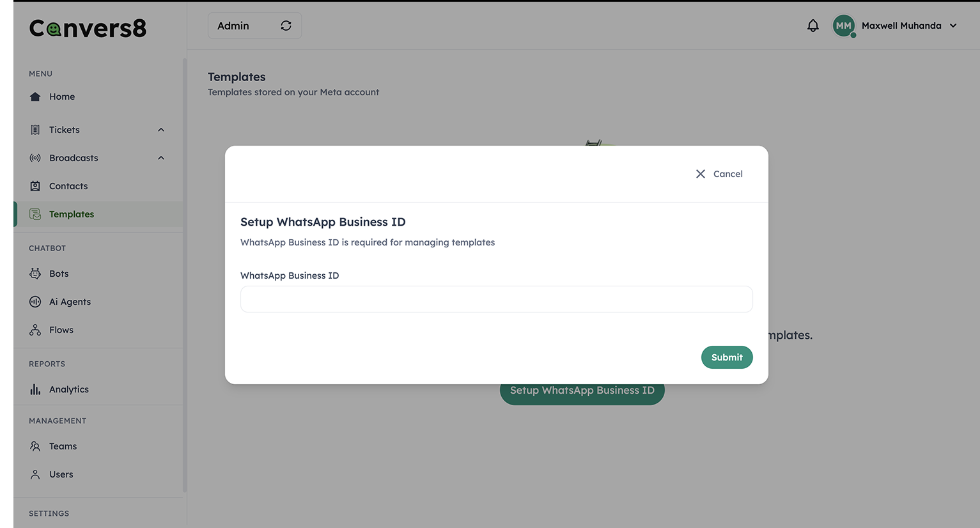Collapse the Broadcasts section chevron

pos(160,157)
